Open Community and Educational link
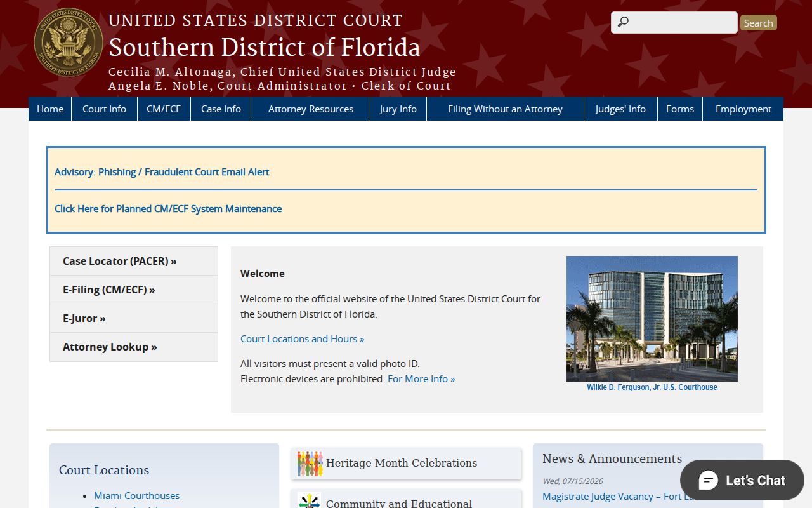 pyautogui.click(x=399, y=504)
